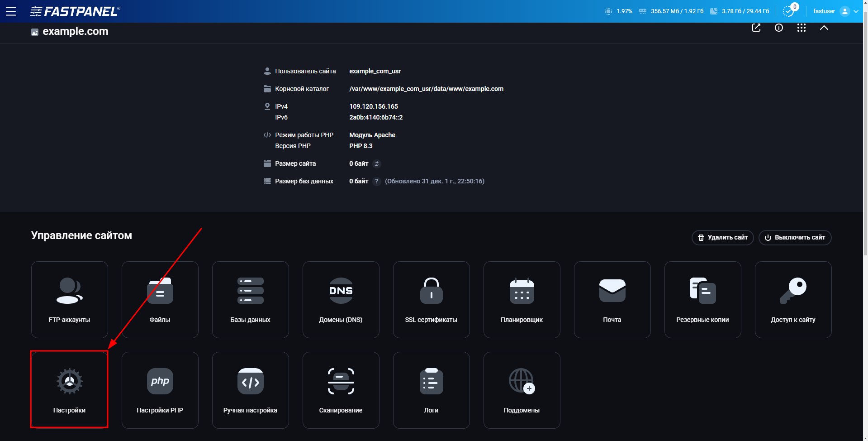Screen dimensions: 868x441
Task: Open site in new window icon
Action: coord(756,28)
